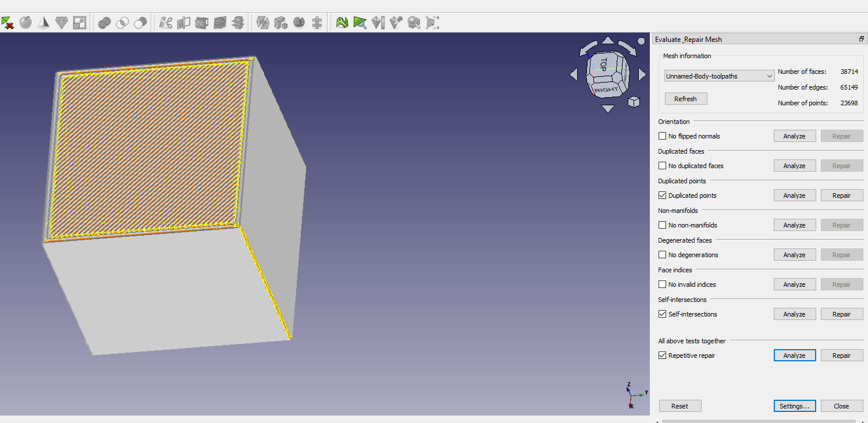Toggle the Repetitive repair checkbox
The image size is (868, 423).
pyautogui.click(x=662, y=355)
